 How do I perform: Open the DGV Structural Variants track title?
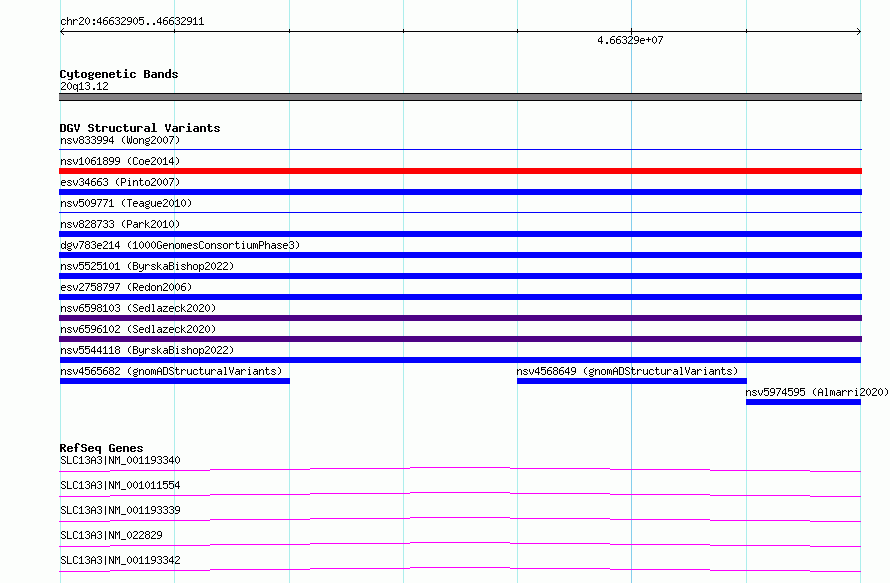click(140, 128)
